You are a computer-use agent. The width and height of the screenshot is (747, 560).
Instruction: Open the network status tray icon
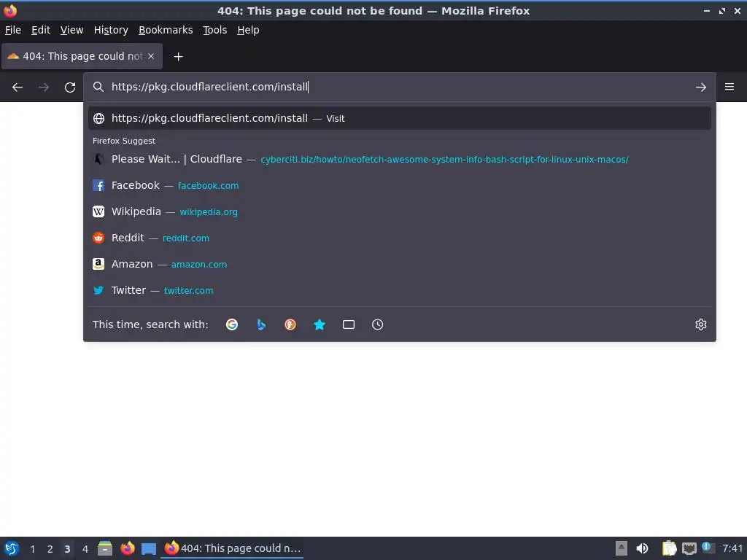pos(689,549)
